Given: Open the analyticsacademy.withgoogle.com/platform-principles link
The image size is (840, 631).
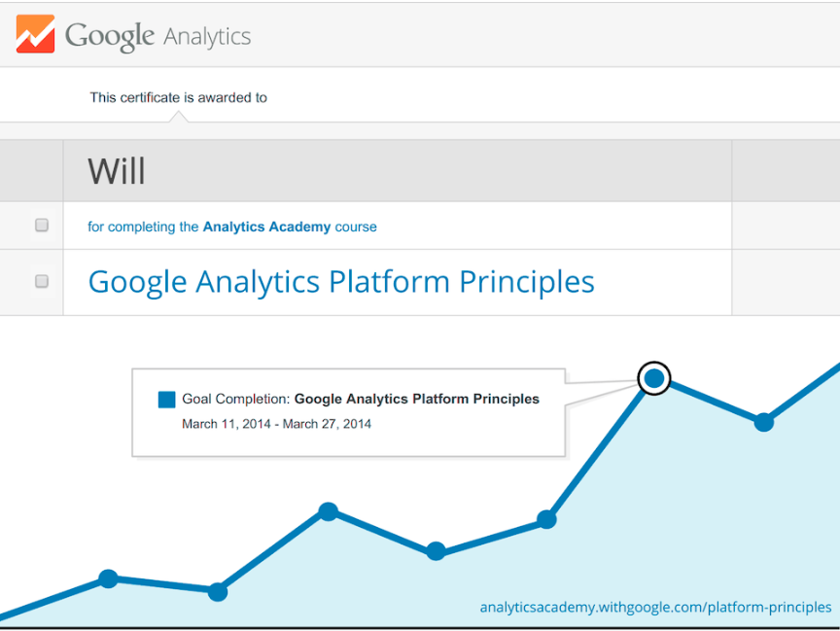Looking at the screenshot, I should pos(655,607).
